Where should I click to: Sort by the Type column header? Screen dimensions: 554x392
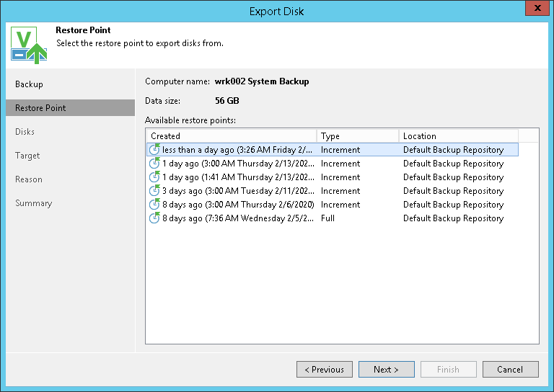[x=358, y=136]
